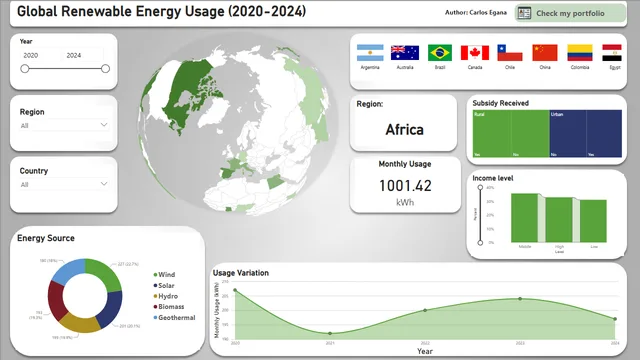This screenshot has width=640, height=360.
Task: Click the Energy Source heading
Action: pyautogui.click(x=46, y=238)
